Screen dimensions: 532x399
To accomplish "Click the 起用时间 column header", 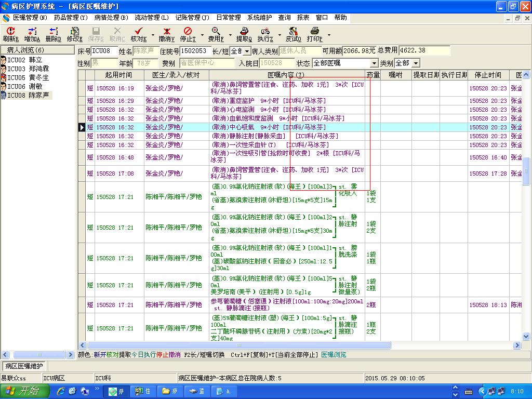I will [x=118, y=75].
